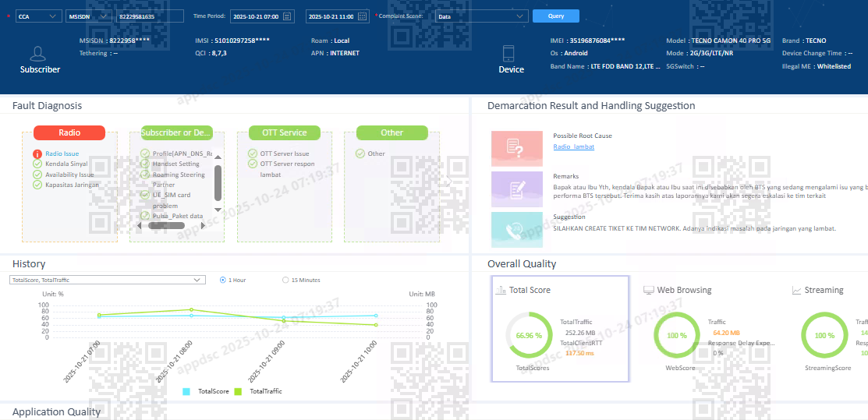Click the vertical scrollbar in Subscriber list
This screenshot has height=420, width=868.
tap(218, 183)
